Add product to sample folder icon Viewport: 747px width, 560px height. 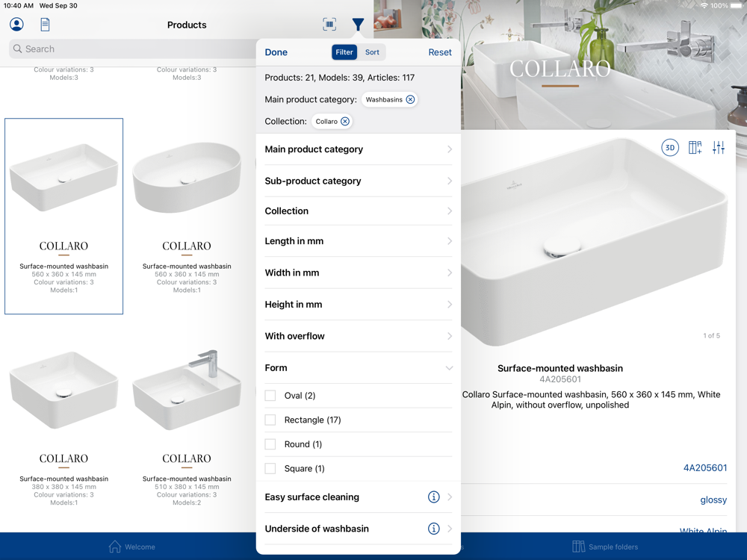coord(695,148)
